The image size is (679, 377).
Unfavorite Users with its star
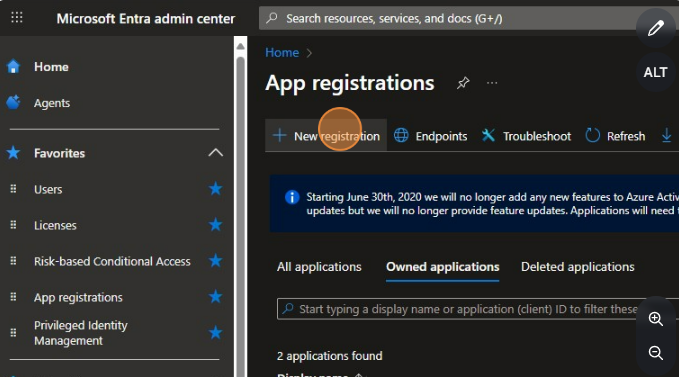tap(215, 189)
